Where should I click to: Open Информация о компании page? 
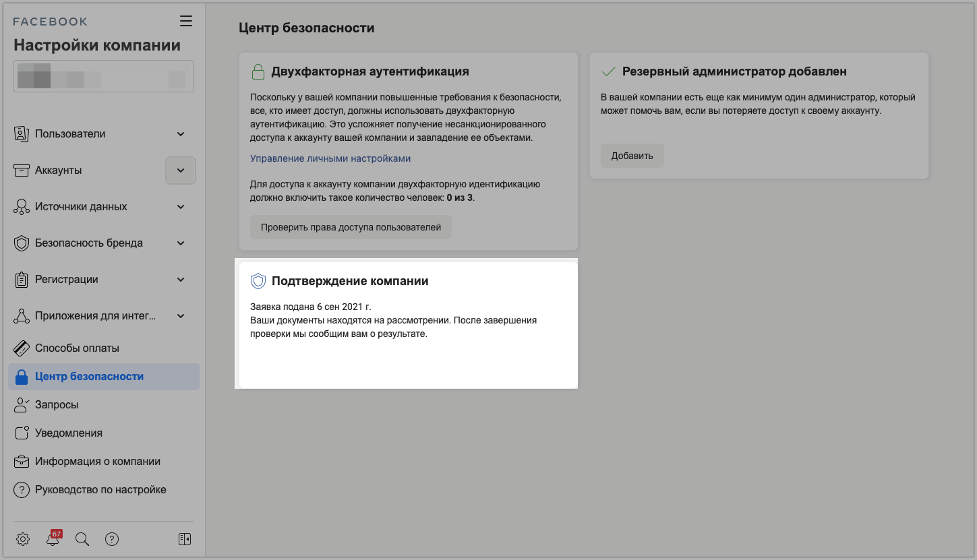(x=97, y=462)
